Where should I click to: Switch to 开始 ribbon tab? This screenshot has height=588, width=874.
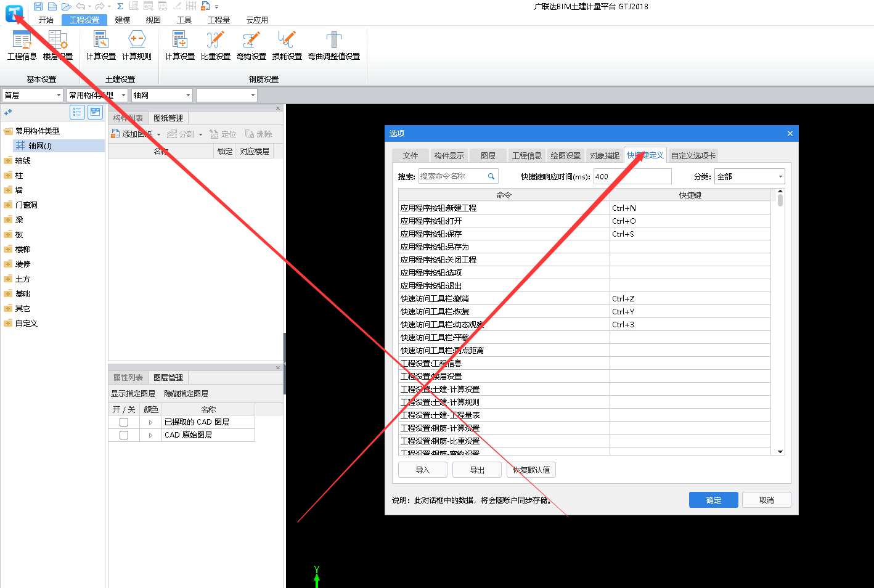[x=46, y=20]
